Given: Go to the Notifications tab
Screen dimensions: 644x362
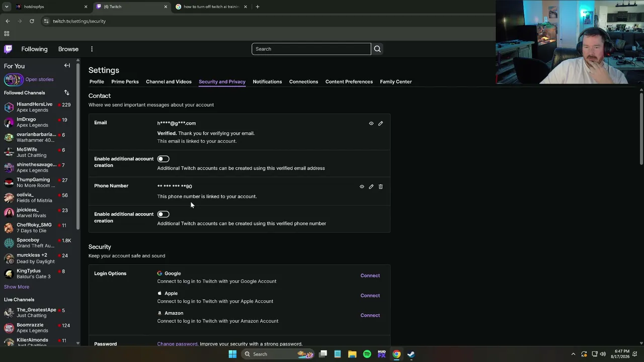Looking at the screenshot, I should [267, 81].
